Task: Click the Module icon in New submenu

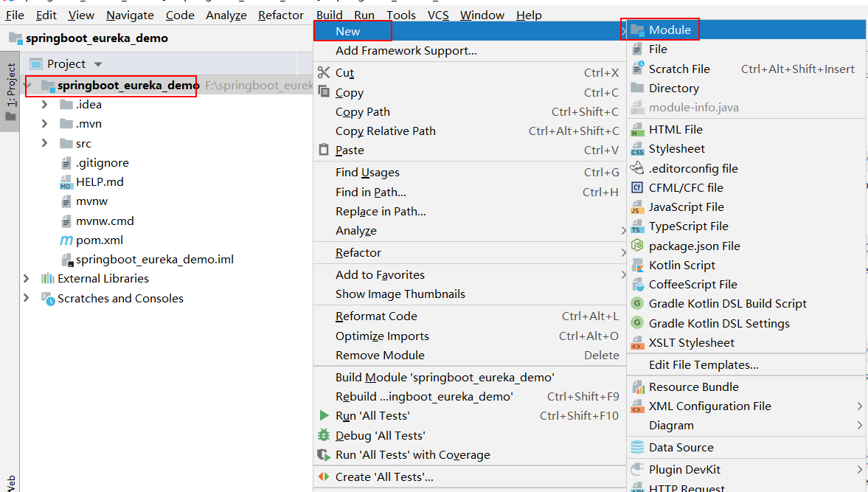Action: pos(637,30)
